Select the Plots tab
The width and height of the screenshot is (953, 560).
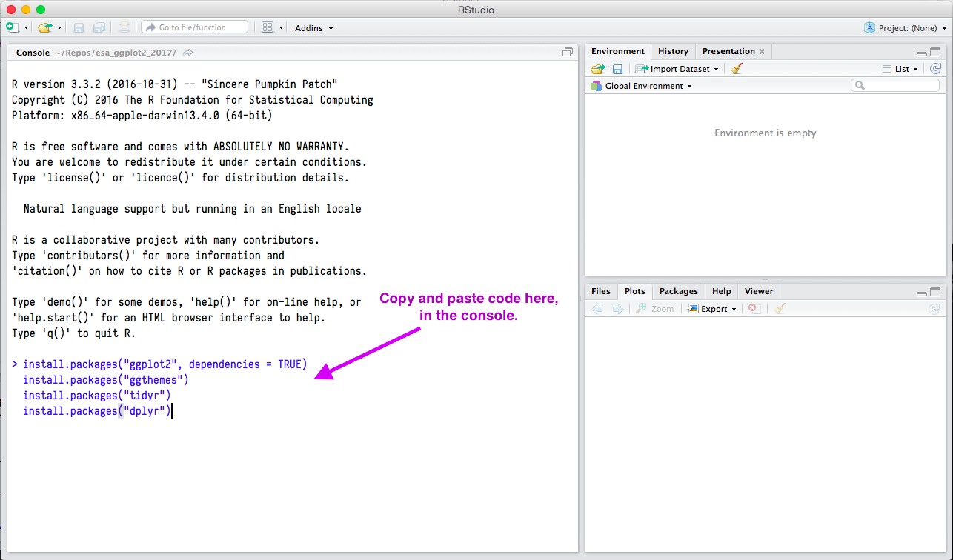coord(635,291)
